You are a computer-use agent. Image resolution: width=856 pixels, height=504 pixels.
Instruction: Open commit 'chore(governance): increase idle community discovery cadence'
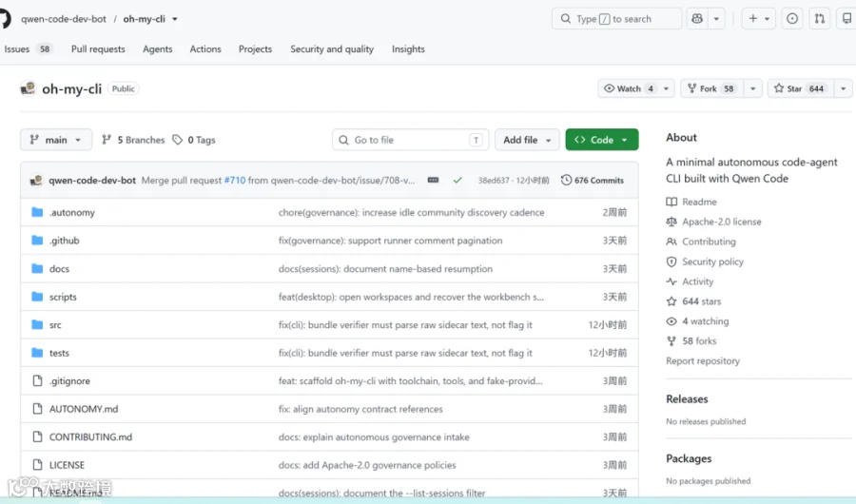(411, 212)
